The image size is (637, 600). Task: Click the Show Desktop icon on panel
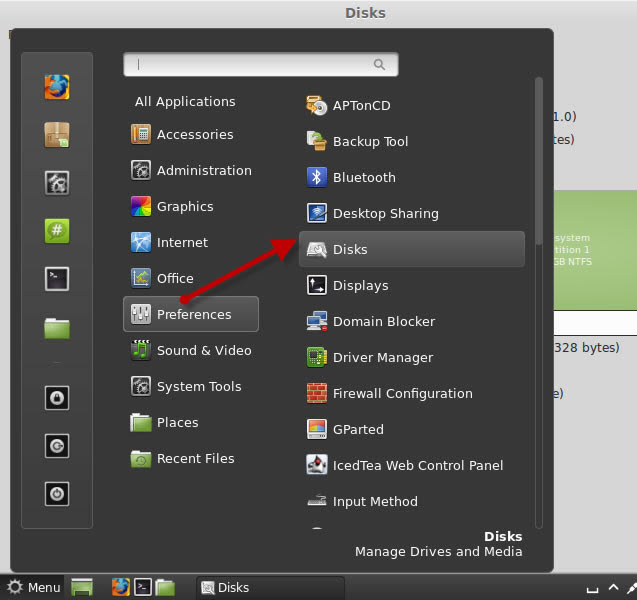tap(82, 587)
